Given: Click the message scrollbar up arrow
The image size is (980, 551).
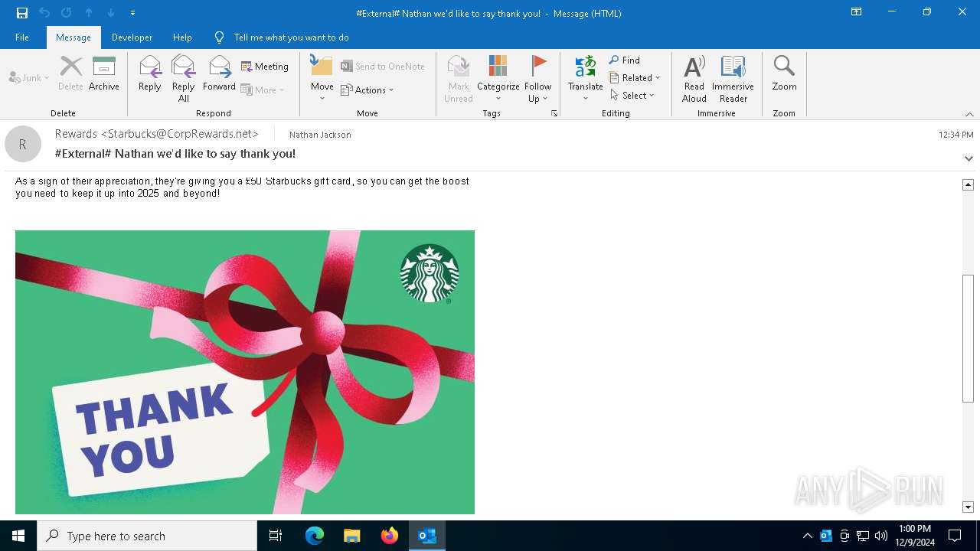Looking at the screenshot, I should 968,184.
